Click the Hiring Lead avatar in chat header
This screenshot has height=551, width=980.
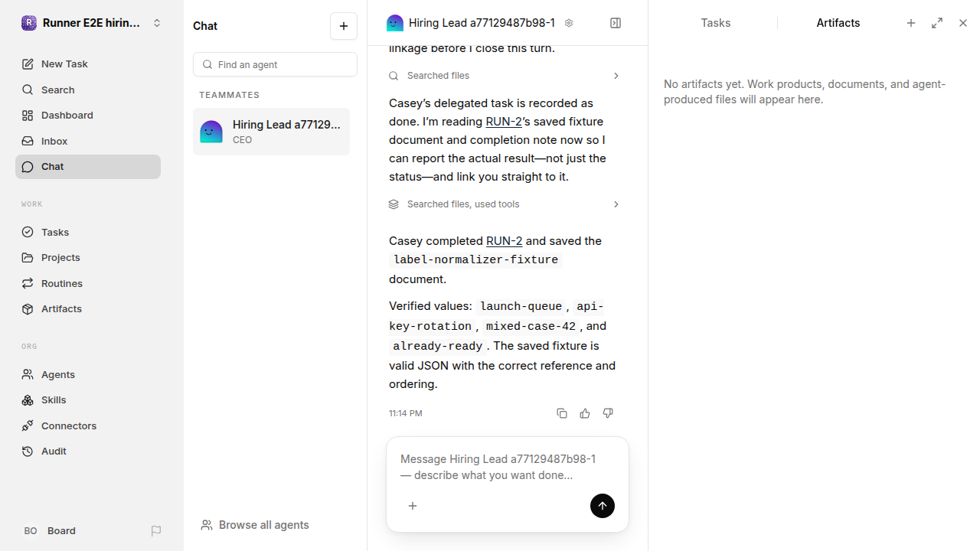395,23
